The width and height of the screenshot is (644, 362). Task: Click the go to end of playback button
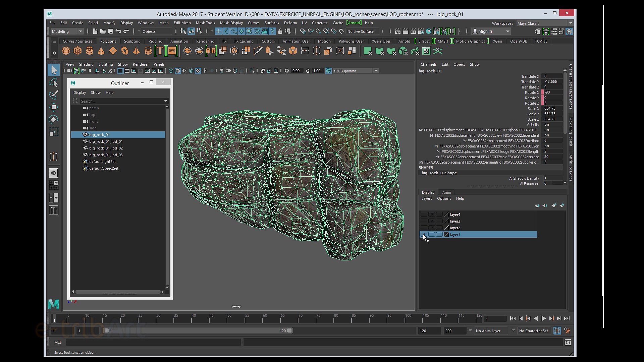point(567,319)
